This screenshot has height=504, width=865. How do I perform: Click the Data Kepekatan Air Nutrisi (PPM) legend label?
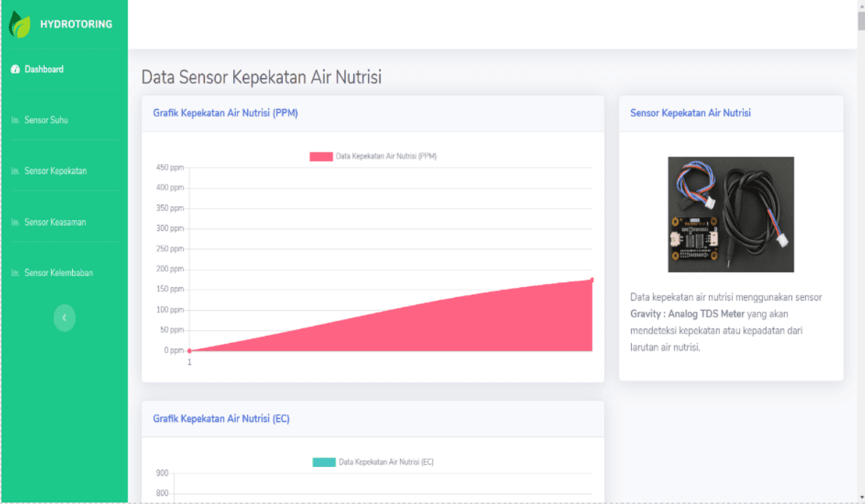pos(386,157)
